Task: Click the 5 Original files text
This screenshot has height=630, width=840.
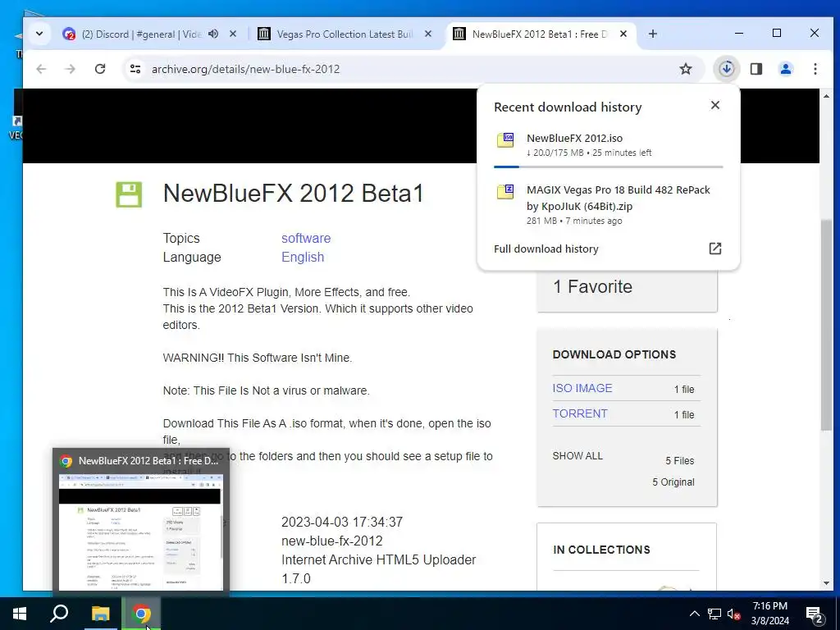Action: (673, 482)
